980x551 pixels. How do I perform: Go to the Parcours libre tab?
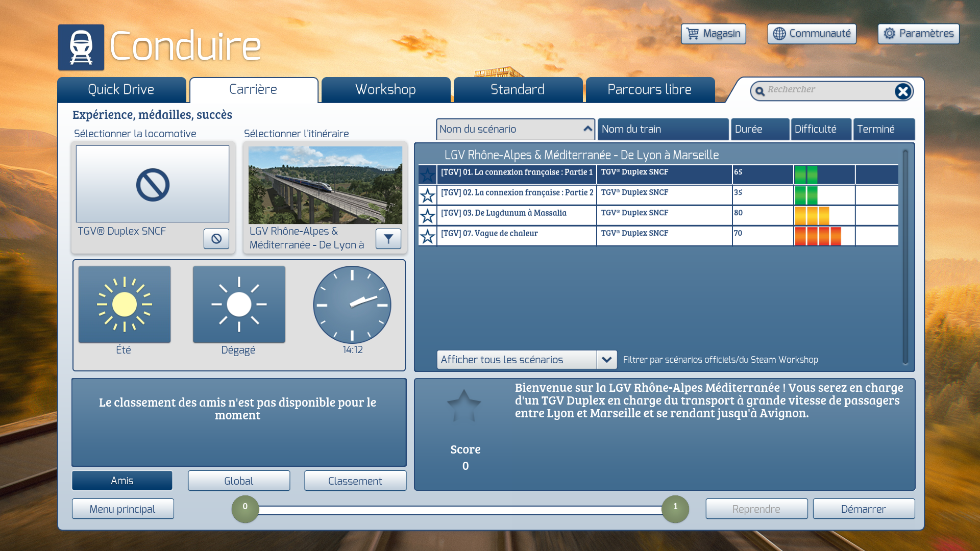(x=650, y=90)
